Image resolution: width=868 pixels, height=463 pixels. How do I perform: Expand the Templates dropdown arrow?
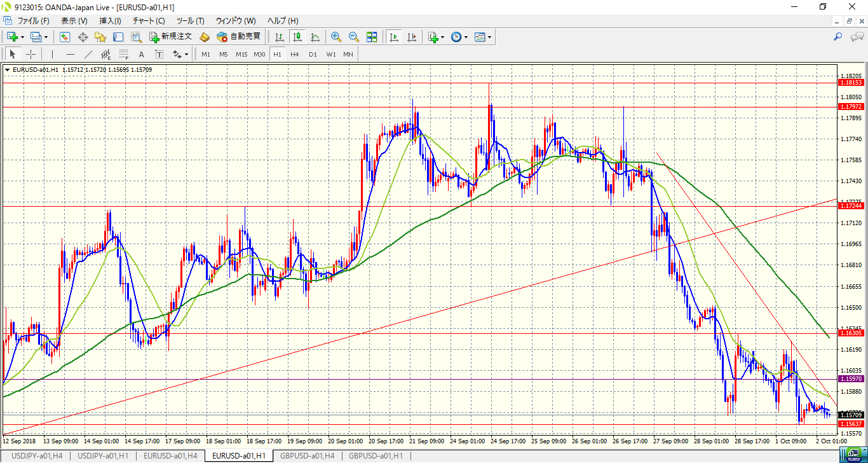click(490, 37)
